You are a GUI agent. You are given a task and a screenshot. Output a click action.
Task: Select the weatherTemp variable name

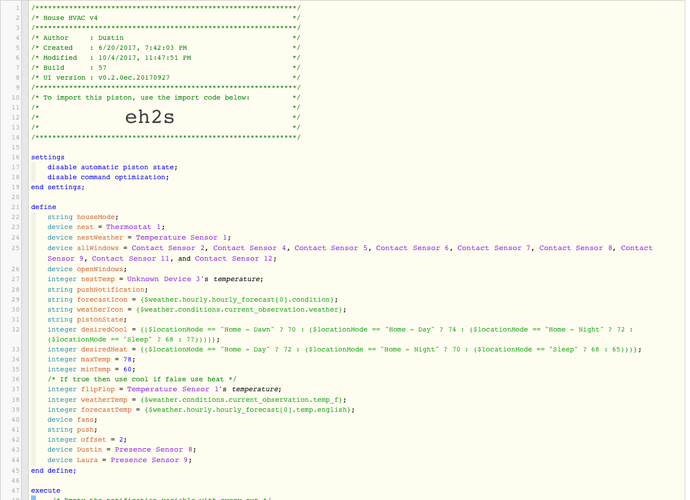(104, 400)
